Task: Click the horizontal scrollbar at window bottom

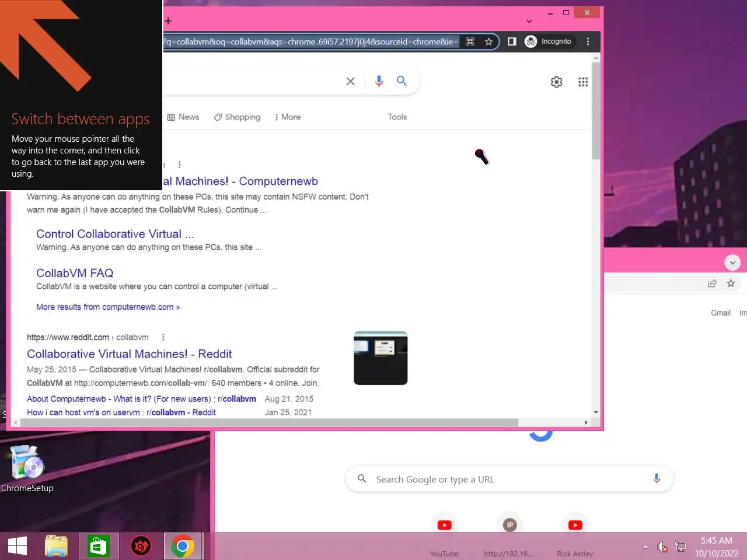Action: click(x=269, y=422)
